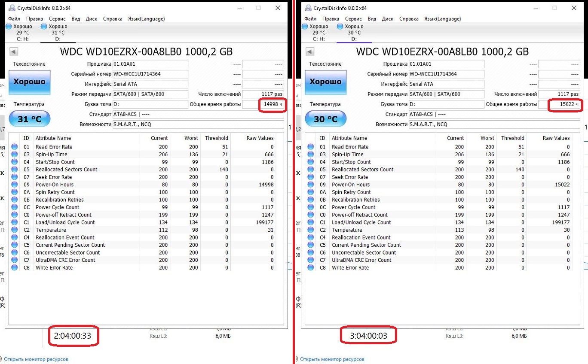Click the CrystalDiskInfo title-bar icon, 30 °C window
The width and height of the screenshot is (588, 364).
click(x=308, y=8)
